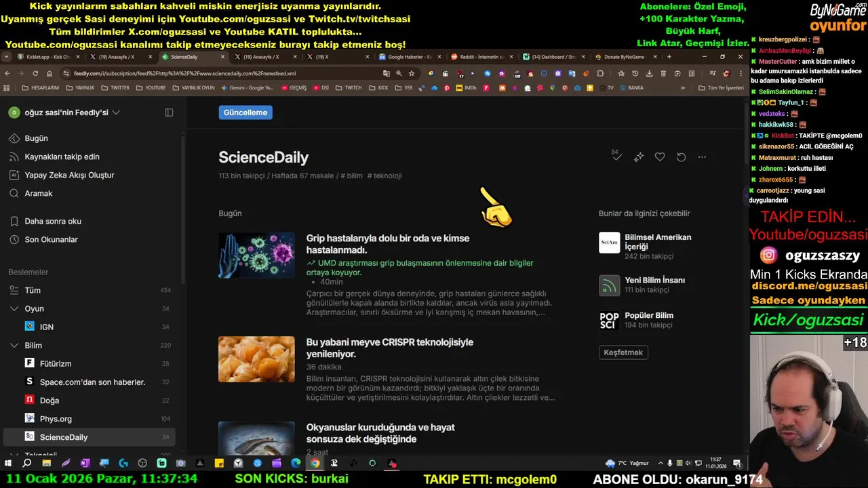Click the Keşfetmek button
868x488 pixels.
[623, 352]
